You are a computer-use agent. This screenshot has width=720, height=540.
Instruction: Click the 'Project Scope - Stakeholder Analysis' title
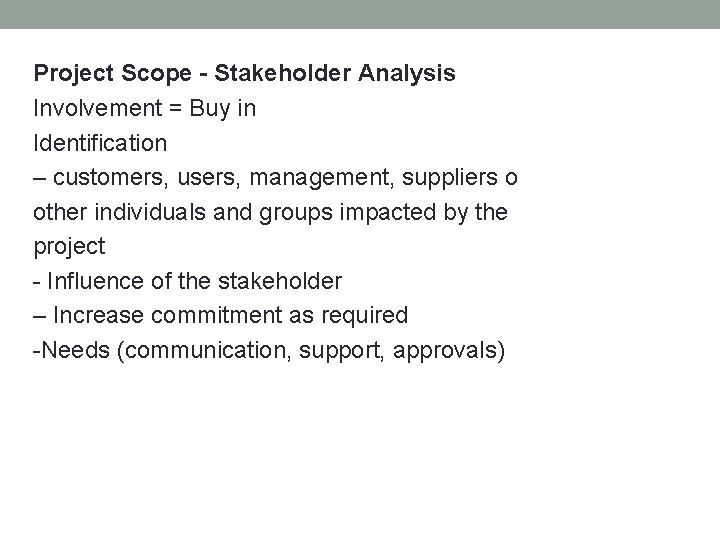[x=244, y=74]
